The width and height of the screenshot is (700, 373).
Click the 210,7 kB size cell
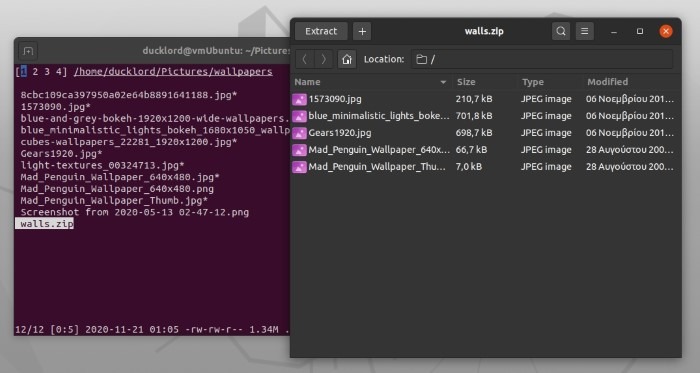click(x=474, y=99)
